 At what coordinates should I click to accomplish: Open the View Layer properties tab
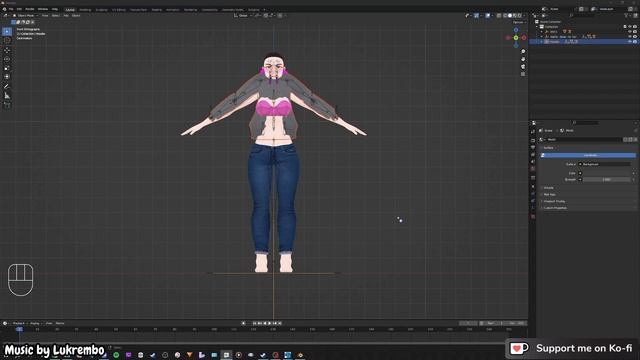[x=533, y=155]
